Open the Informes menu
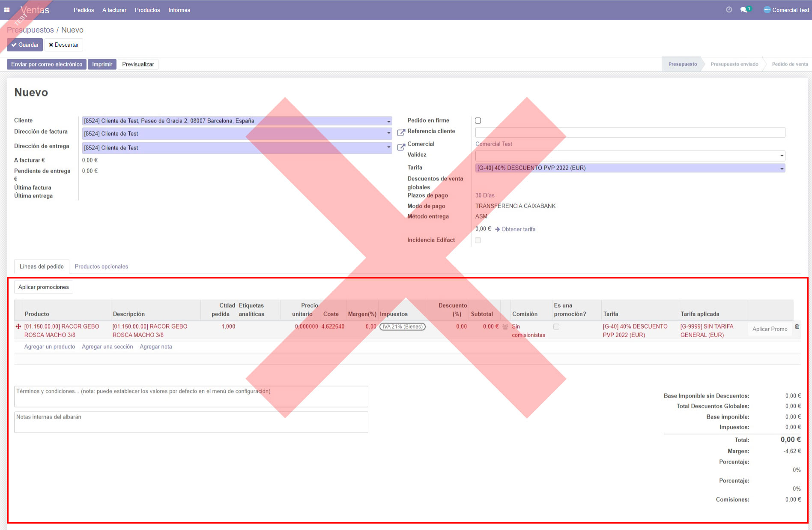 coord(179,10)
